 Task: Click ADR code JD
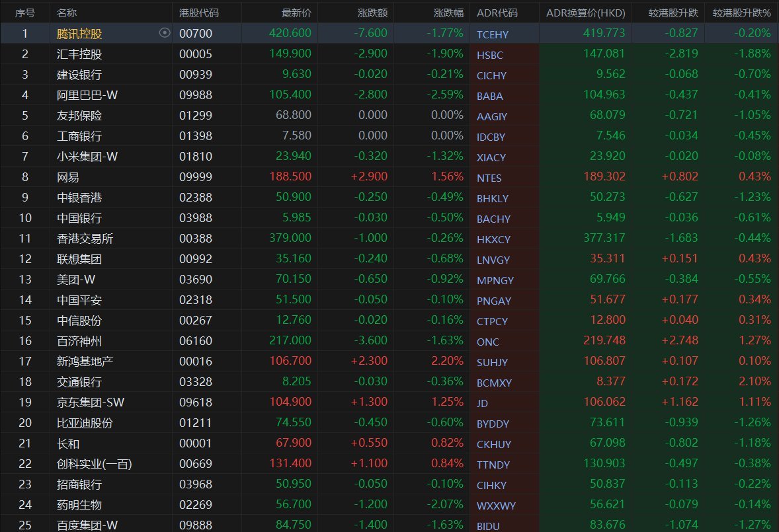pyautogui.click(x=482, y=404)
